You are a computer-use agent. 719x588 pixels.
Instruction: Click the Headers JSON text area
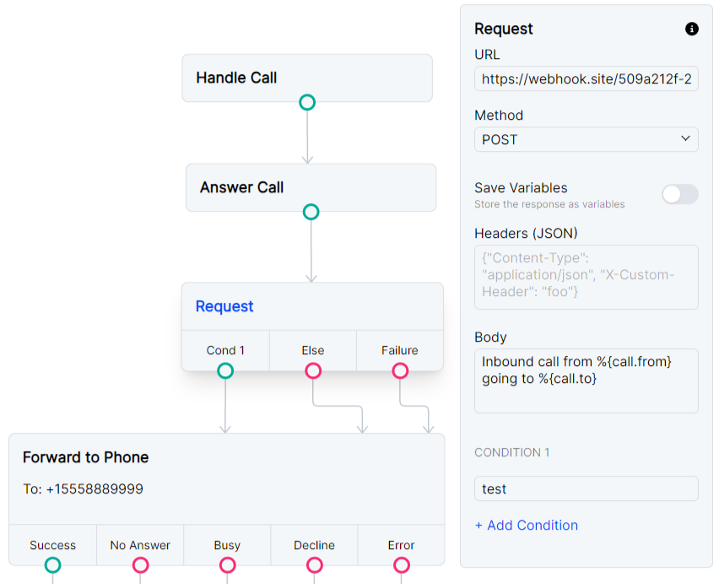point(586,277)
